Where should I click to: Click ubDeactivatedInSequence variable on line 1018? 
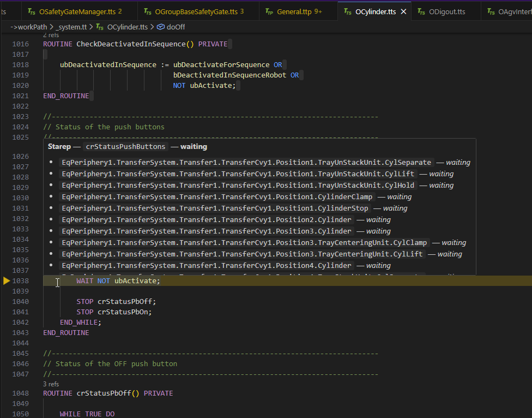point(108,64)
